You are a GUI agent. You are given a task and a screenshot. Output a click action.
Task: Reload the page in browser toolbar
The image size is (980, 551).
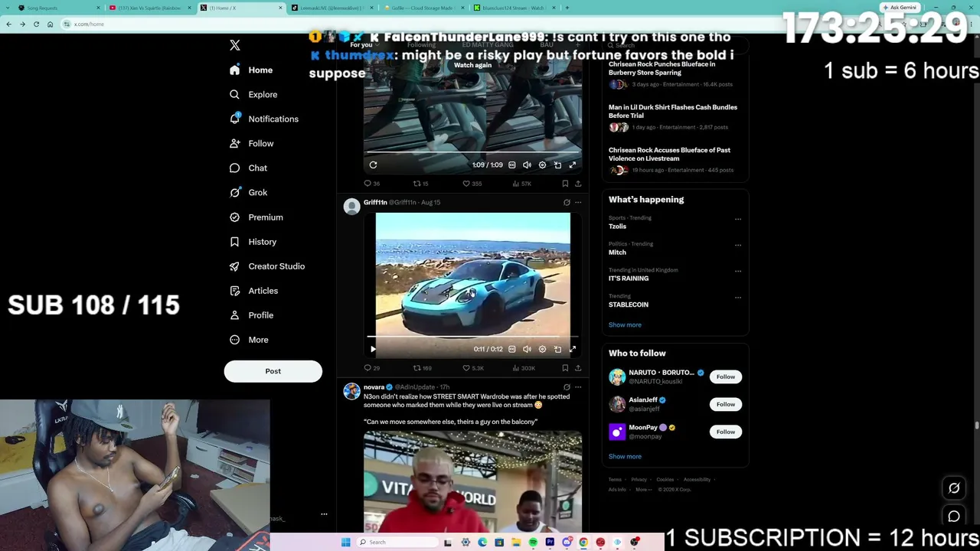click(36, 24)
